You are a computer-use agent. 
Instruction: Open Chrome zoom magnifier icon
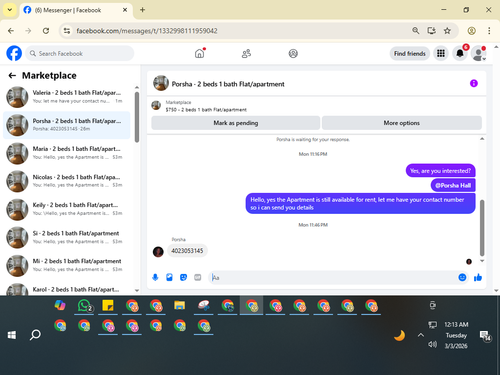point(415,31)
